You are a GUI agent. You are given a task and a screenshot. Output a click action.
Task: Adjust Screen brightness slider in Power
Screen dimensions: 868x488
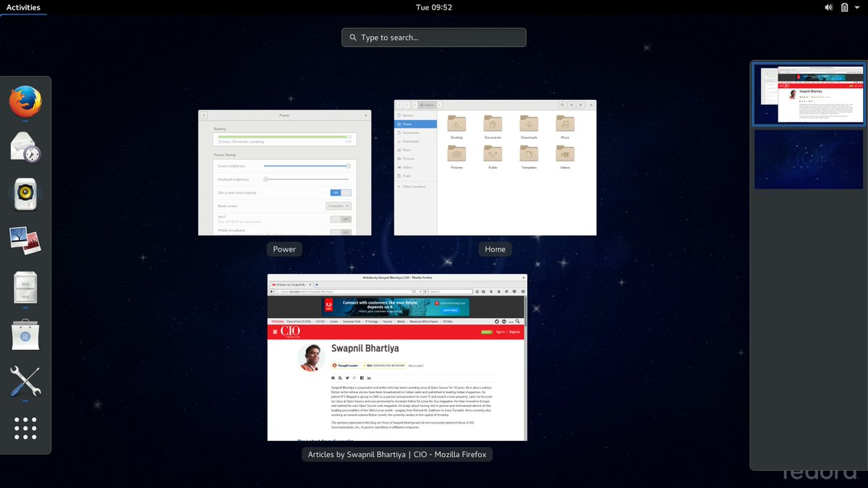(x=307, y=166)
